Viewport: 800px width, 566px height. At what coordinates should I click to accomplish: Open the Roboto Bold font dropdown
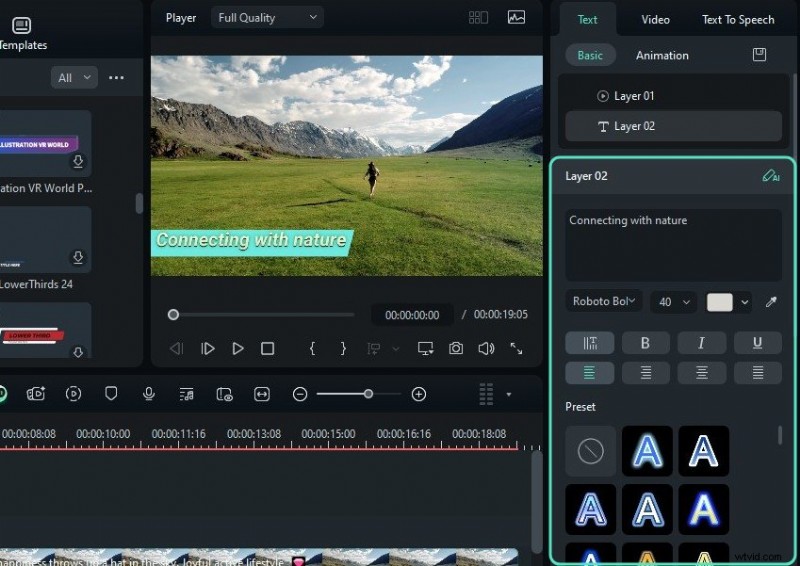tap(604, 302)
